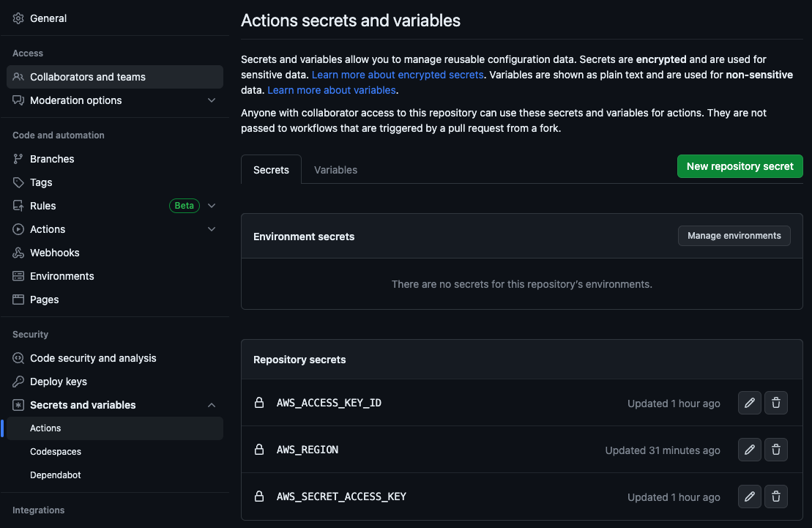
Task: Click the New repository secret button
Action: coord(740,166)
